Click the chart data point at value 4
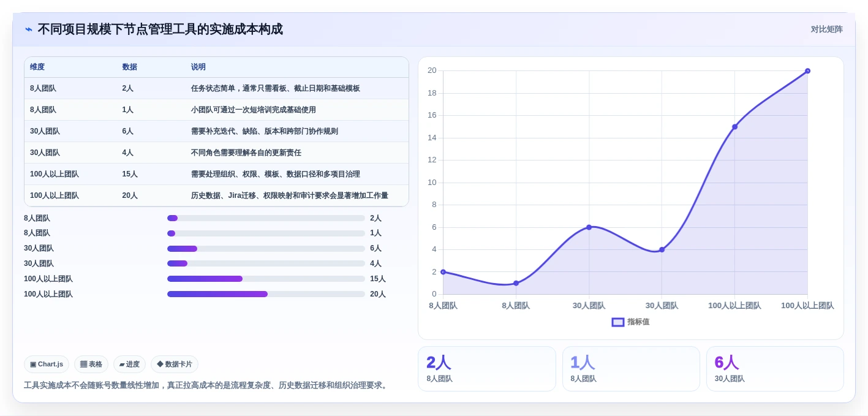Image resolution: width=868 pixels, height=416 pixels. point(662,249)
